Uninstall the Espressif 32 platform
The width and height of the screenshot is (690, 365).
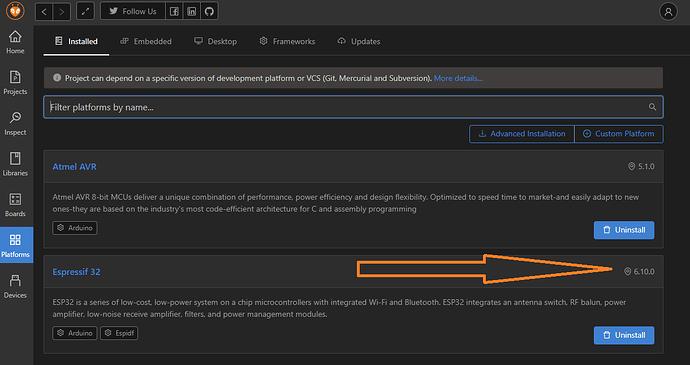(624, 335)
